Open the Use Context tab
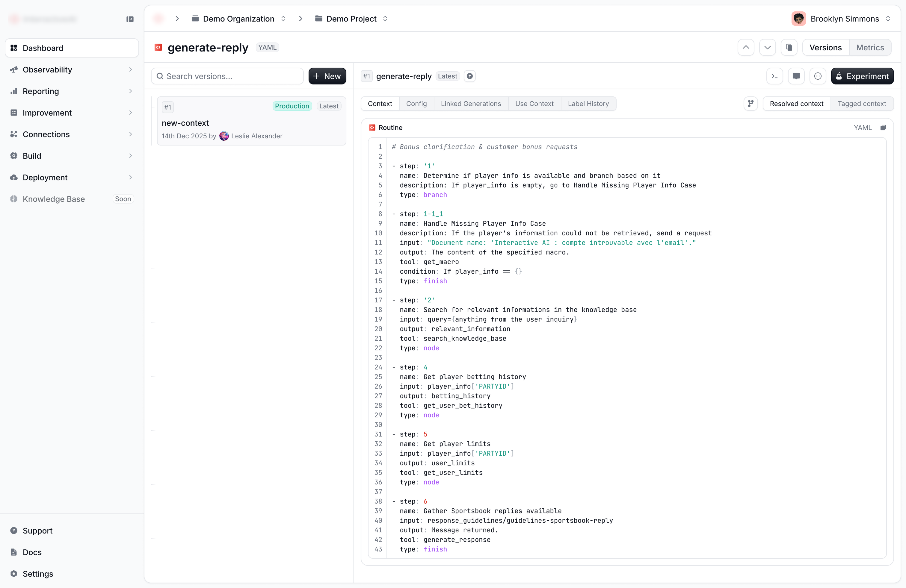This screenshot has width=906, height=588. (534, 104)
